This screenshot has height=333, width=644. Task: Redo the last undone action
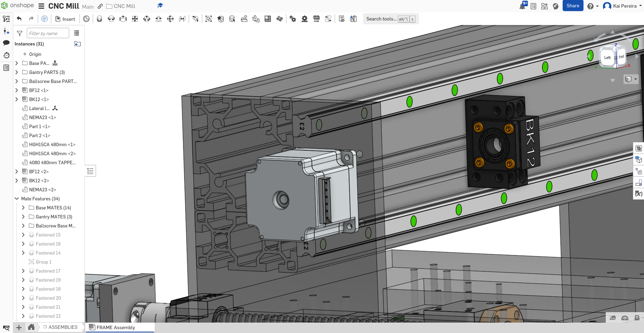pos(31,19)
